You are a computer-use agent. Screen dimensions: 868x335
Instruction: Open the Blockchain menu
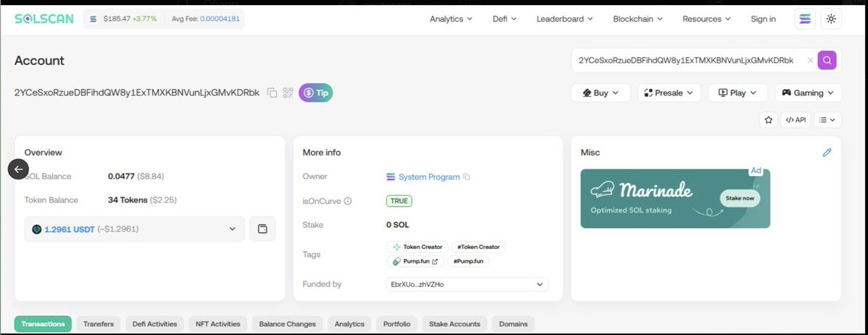[x=638, y=19]
